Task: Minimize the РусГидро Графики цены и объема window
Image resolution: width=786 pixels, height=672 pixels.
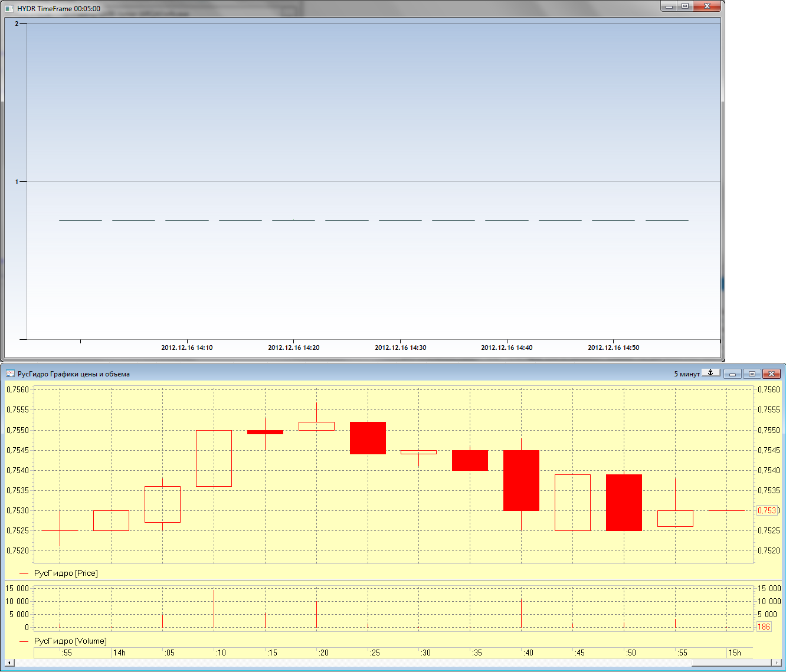Action: click(732, 373)
